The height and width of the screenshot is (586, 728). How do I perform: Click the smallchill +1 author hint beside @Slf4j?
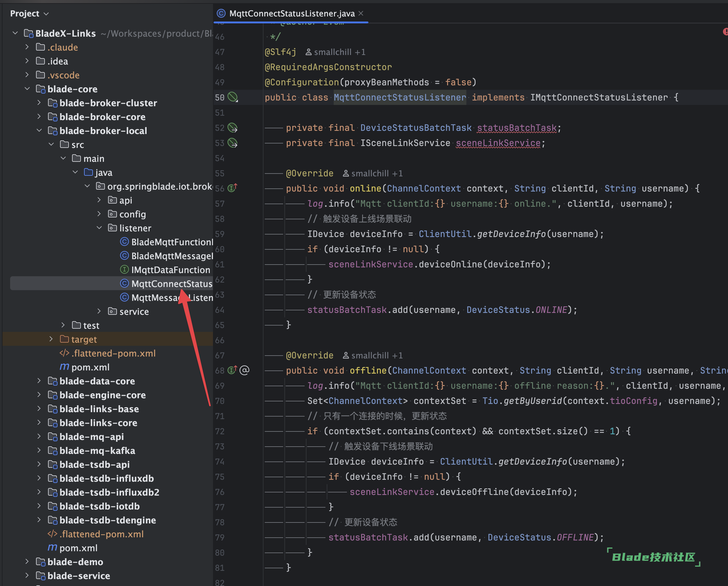[x=335, y=52]
